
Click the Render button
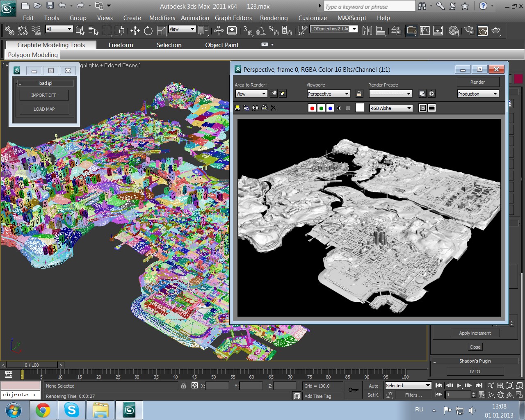(x=478, y=82)
